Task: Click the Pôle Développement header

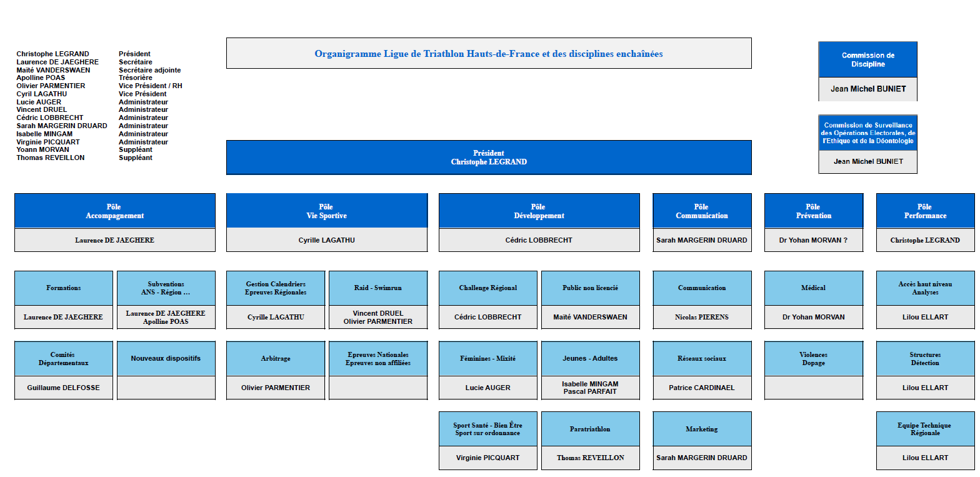Action: [539, 211]
